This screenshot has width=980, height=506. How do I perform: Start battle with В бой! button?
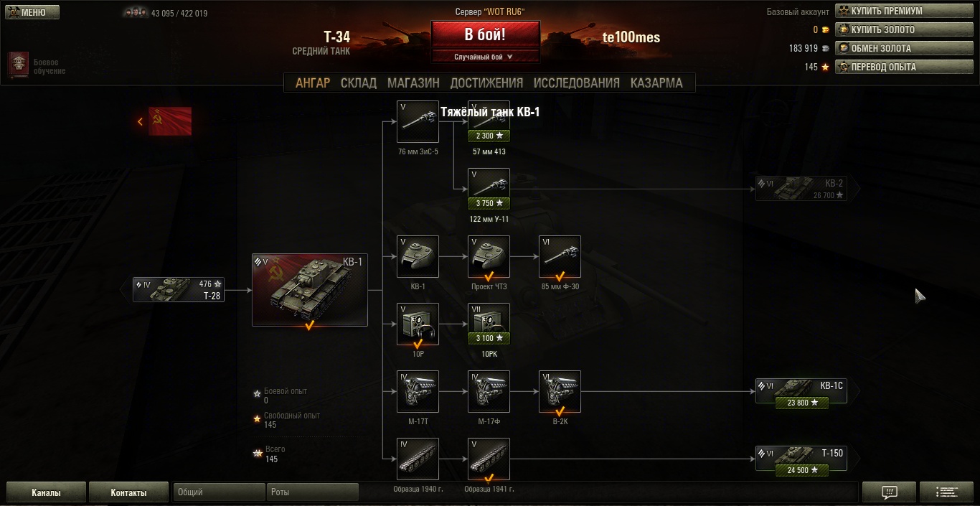coord(485,34)
